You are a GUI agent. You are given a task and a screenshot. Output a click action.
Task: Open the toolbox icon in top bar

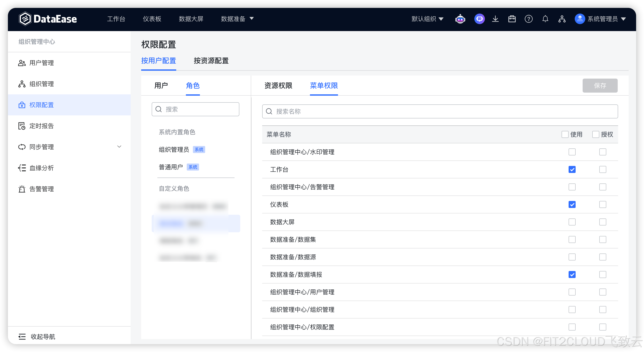pyautogui.click(x=512, y=19)
